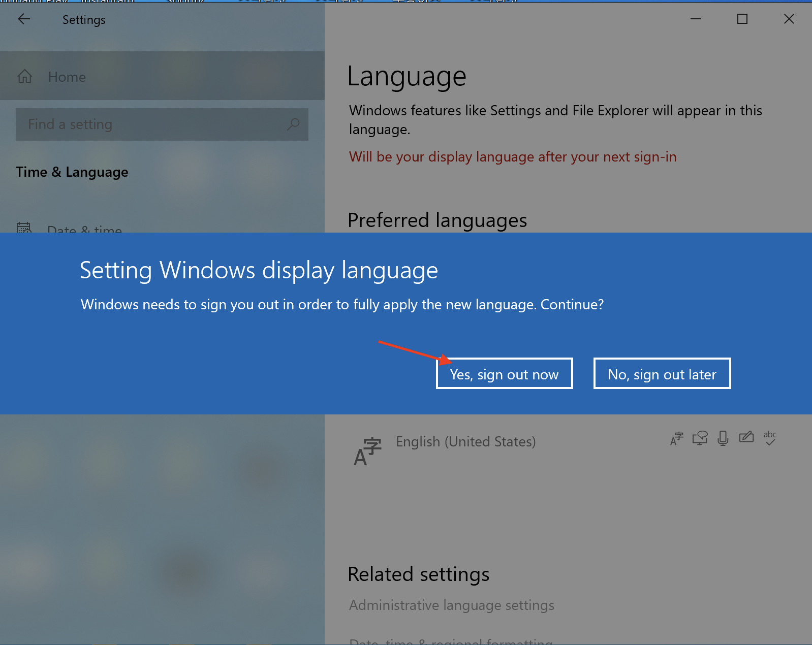The width and height of the screenshot is (812, 645).
Task: Click the speech recognition microphone icon
Action: pyautogui.click(x=723, y=438)
